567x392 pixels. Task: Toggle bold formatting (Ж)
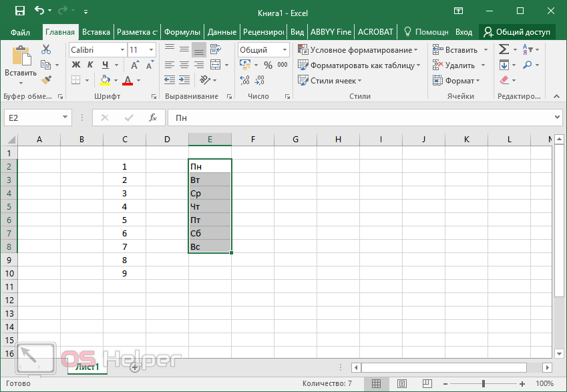pyautogui.click(x=75, y=65)
